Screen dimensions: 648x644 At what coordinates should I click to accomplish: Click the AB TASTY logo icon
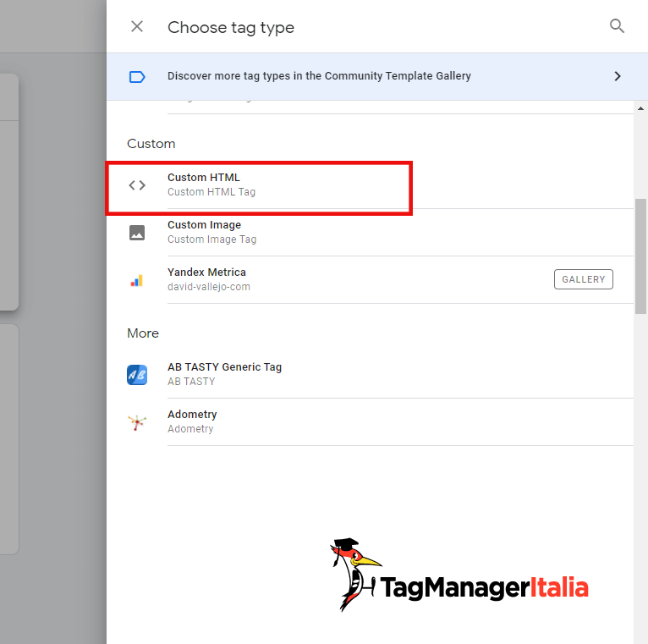click(x=137, y=375)
